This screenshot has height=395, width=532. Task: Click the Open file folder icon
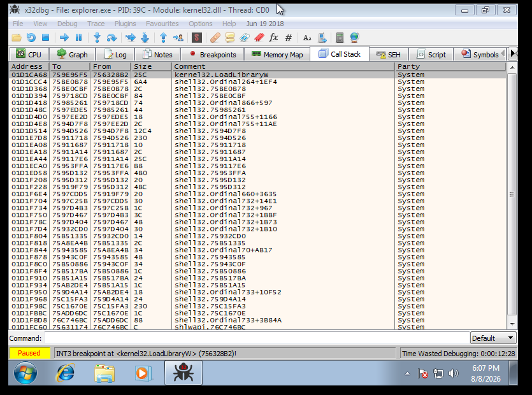[x=17, y=38]
